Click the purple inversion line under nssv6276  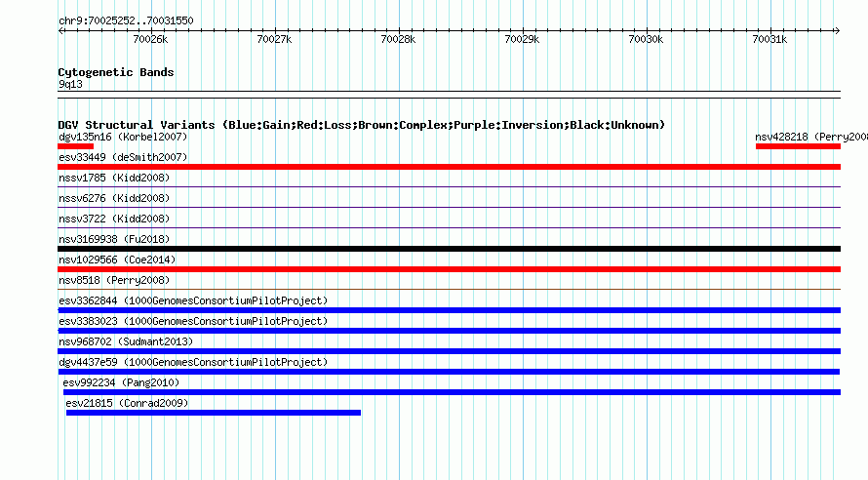point(449,208)
